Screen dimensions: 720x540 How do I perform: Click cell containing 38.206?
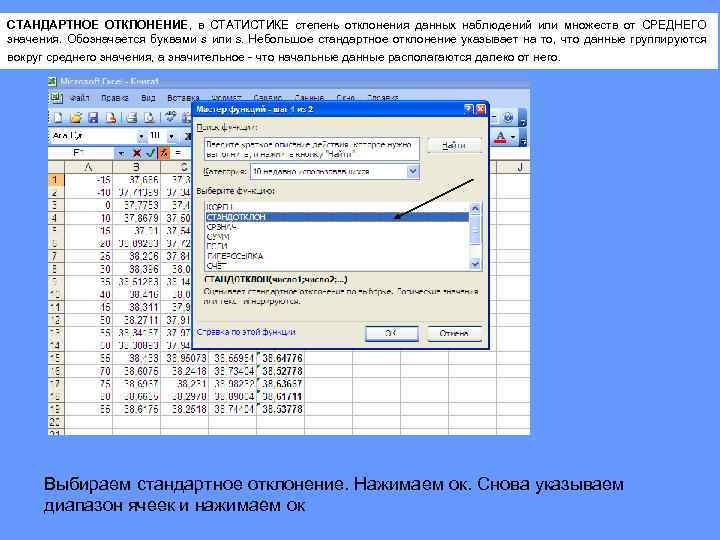[x=136, y=256]
